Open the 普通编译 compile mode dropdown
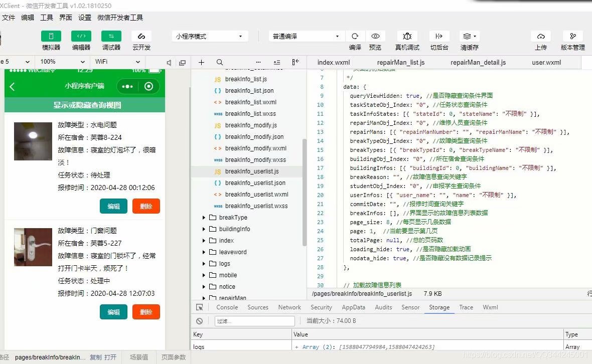Viewport: 592px width, 364px height. click(x=307, y=36)
